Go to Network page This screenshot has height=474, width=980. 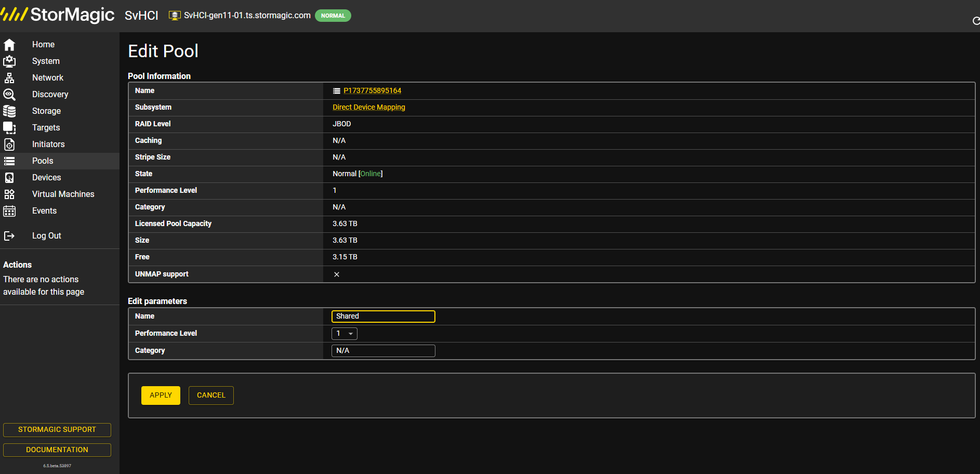pyautogui.click(x=48, y=78)
